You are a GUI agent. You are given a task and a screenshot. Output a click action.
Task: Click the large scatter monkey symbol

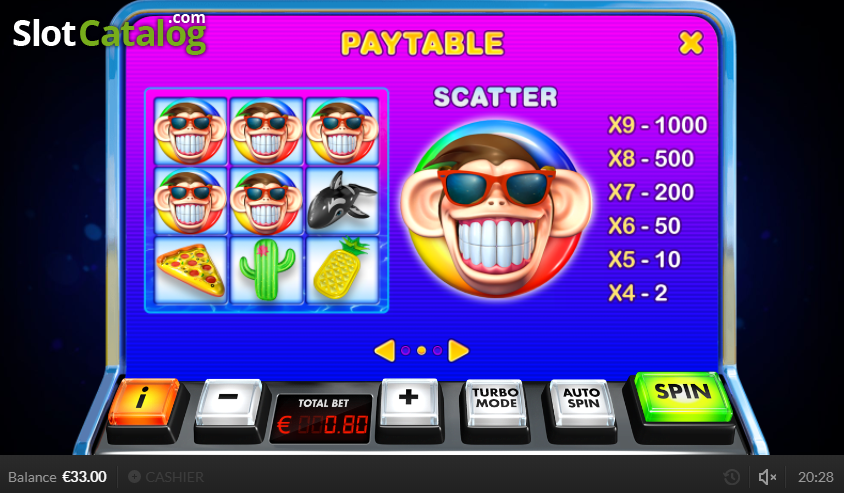pos(495,209)
